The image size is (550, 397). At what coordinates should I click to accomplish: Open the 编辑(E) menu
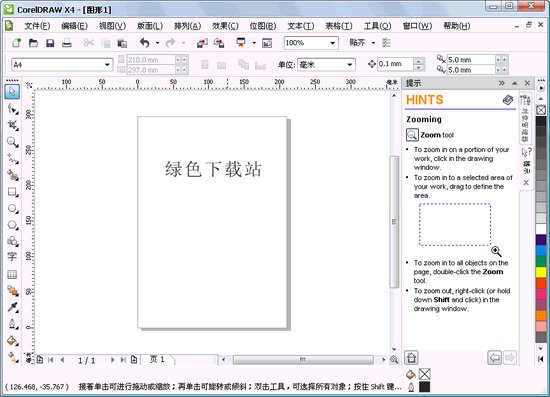(x=74, y=26)
